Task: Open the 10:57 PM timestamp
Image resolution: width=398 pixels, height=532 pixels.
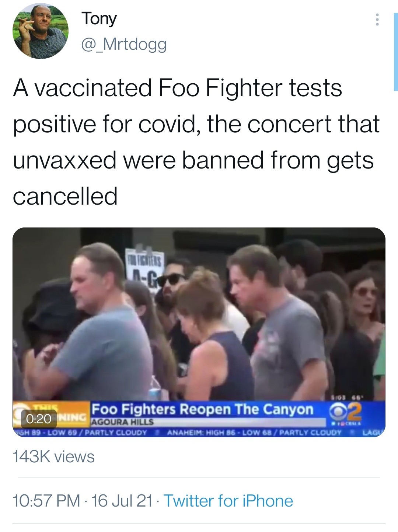Action: pyautogui.click(x=46, y=501)
